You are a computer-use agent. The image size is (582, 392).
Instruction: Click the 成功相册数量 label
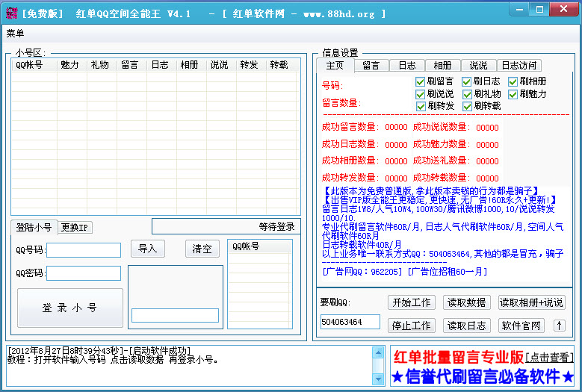tap(350, 161)
